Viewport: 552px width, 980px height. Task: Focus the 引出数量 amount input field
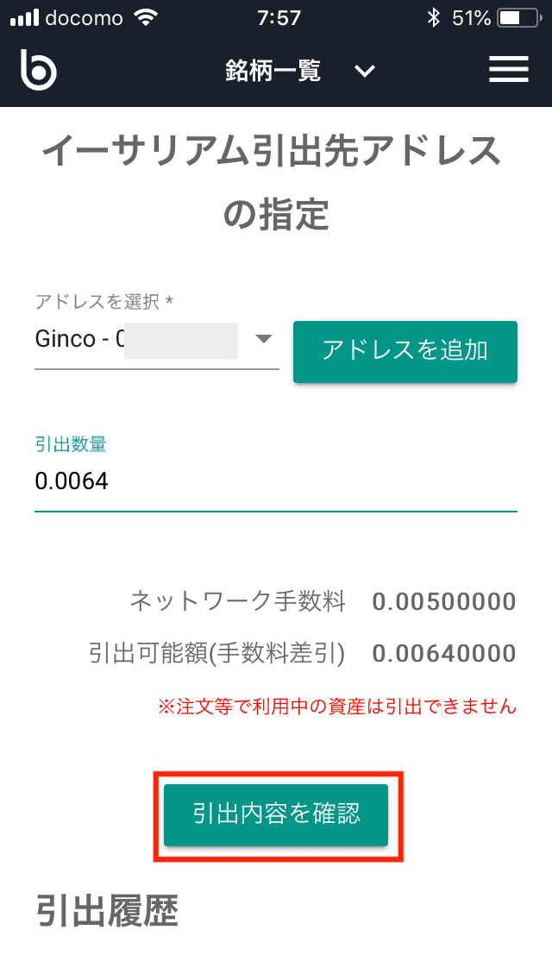[x=274, y=481]
